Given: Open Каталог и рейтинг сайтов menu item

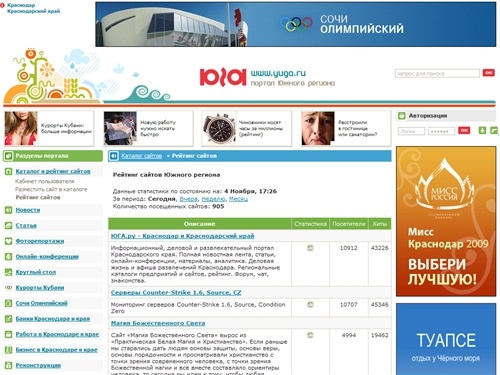Looking at the screenshot, I should click(x=53, y=171).
